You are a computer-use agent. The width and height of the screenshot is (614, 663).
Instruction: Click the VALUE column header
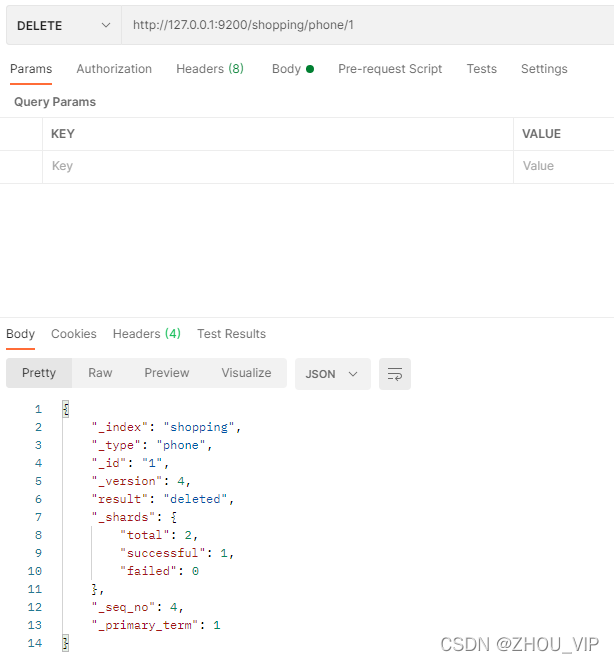tap(541, 134)
